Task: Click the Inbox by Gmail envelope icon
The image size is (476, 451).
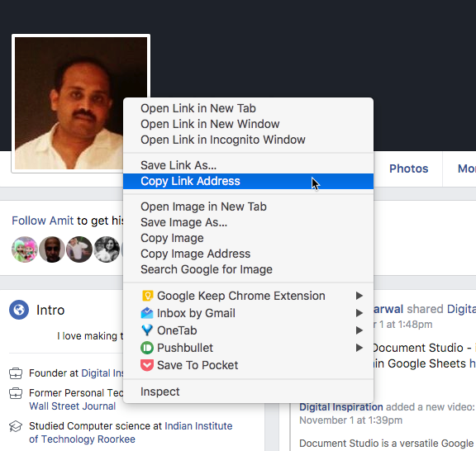Action: pyautogui.click(x=147, y=313)
